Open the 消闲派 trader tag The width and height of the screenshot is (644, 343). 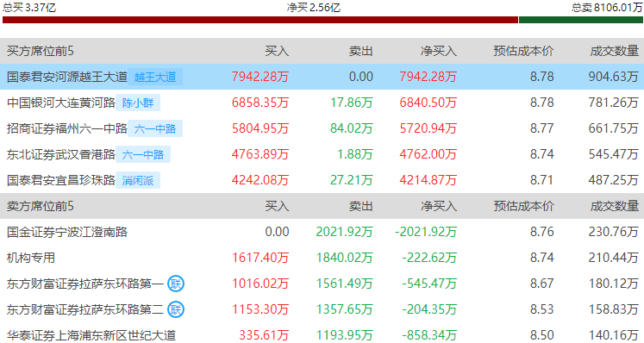point(138,180)
